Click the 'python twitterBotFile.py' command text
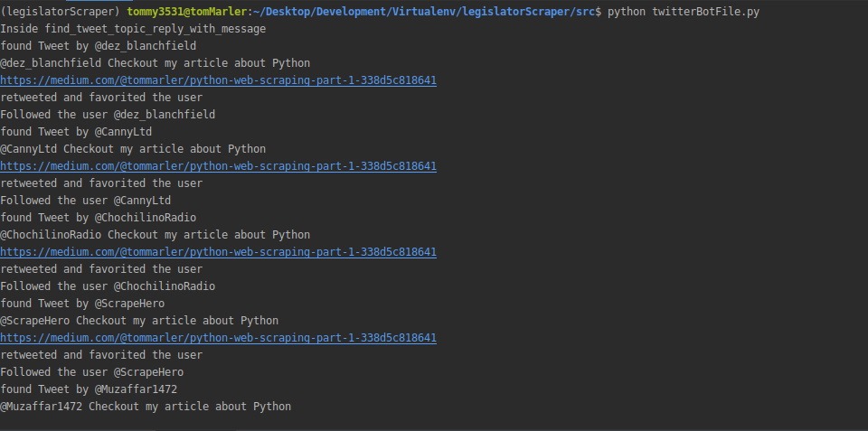The image size is (868, 431). point(684,12)
